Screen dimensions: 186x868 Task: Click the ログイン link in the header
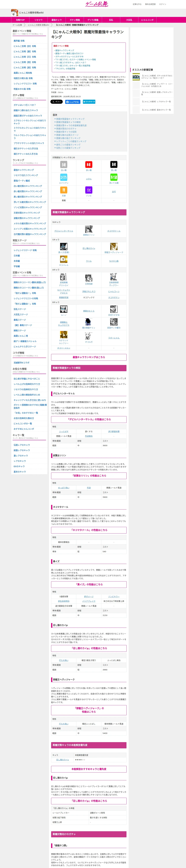163,4
